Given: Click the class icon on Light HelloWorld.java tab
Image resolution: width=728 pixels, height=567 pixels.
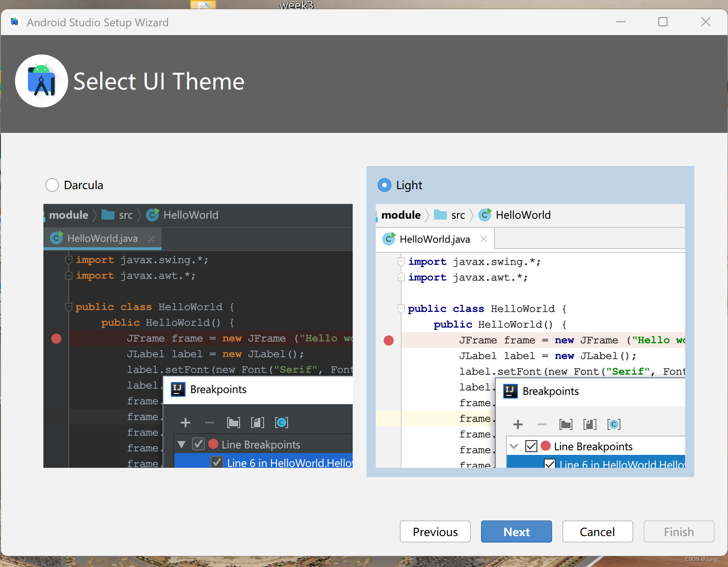Looking at the screenshot, I should [389, 239].
